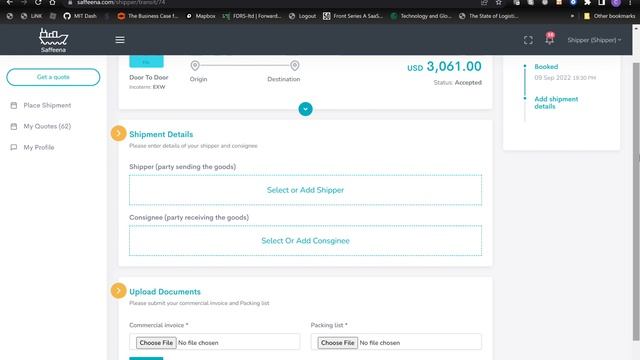Click Select Or Add Consignee box
Image resolution: width=640 pixels, height=360 pixels.
(305, 241)
